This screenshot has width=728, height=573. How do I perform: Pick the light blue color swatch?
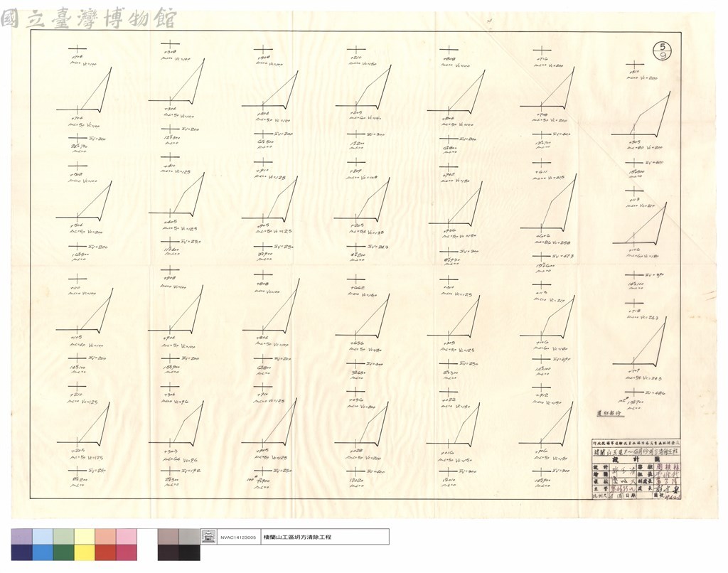coord(43,537)
